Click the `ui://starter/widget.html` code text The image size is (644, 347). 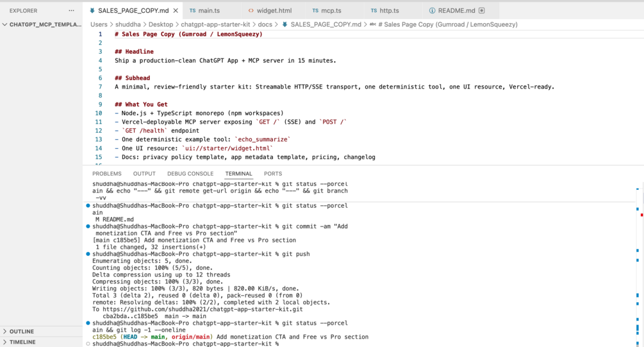[227, 148]
